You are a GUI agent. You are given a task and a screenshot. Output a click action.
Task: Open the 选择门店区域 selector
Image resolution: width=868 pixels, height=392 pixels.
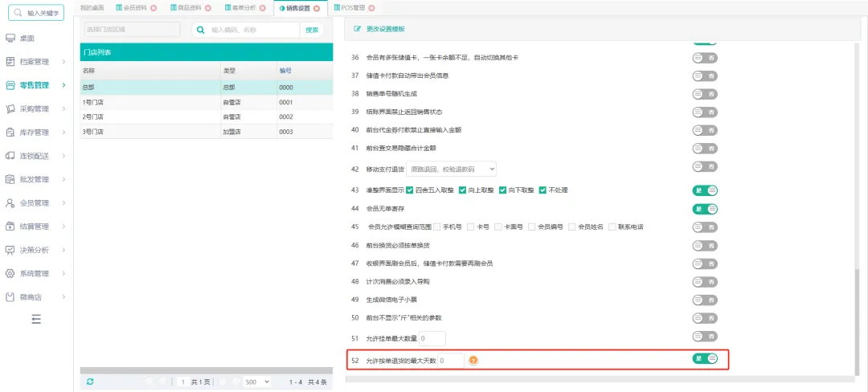[x=132, y=29]
